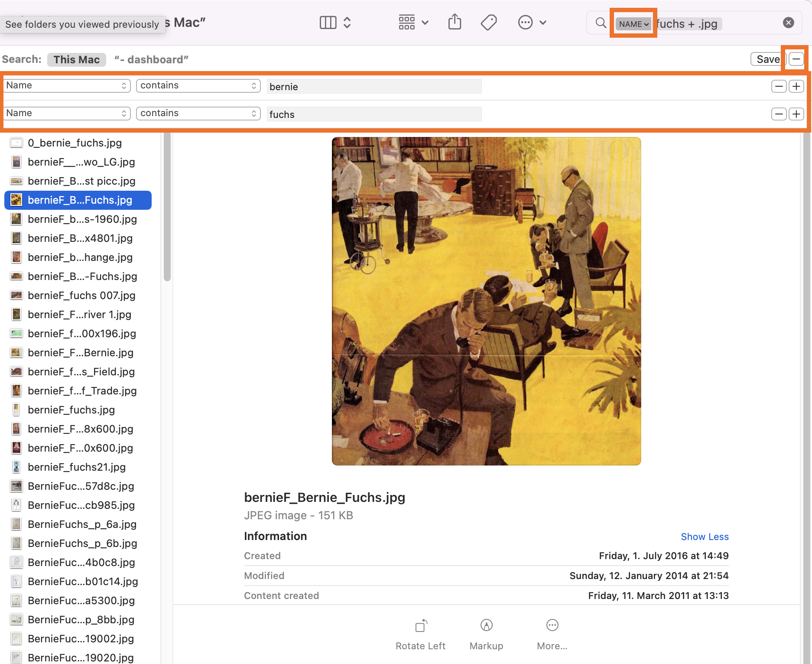The height and width of the screenshot is (664, 812).
Task: Select file bernieF_B...st picc.jpg
Action: 78,181
